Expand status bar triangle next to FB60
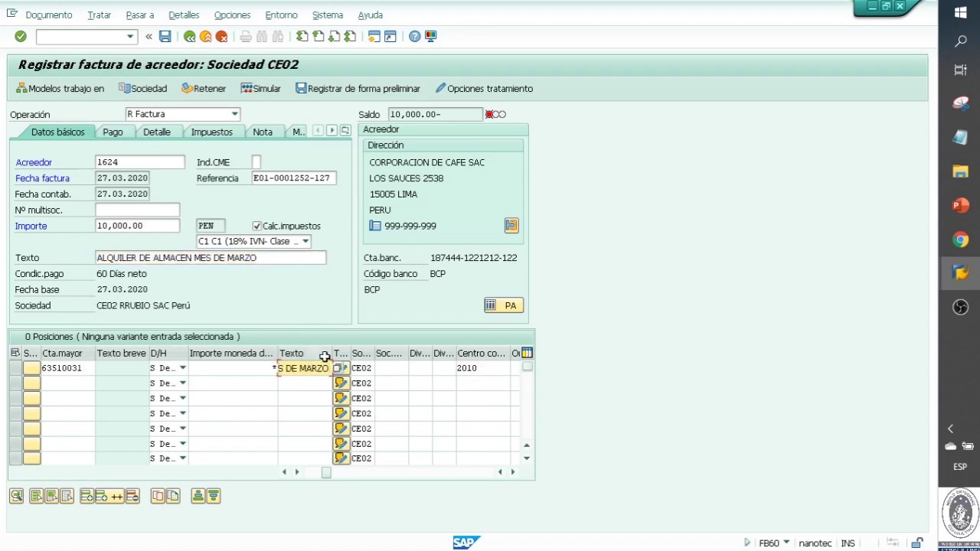 point(746,543)
